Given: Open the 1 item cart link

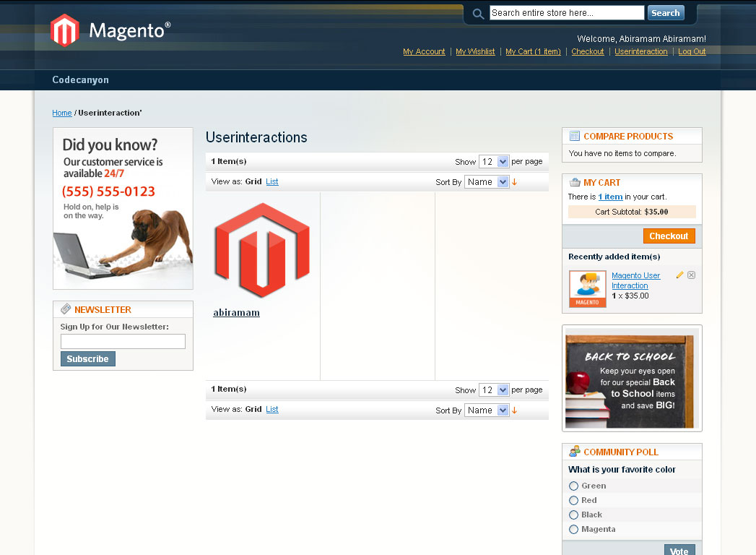Looking at the screenshot, I should coord(610,197).
